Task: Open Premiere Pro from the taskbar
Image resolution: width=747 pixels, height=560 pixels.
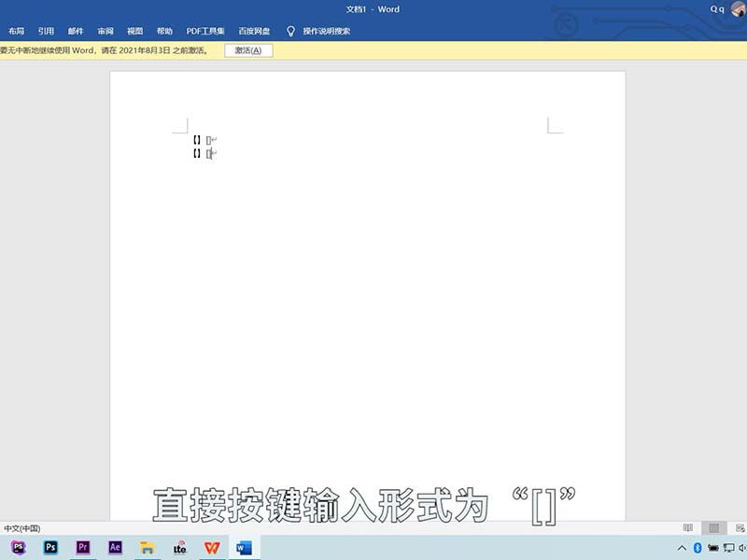Action: tap(83, 548)
